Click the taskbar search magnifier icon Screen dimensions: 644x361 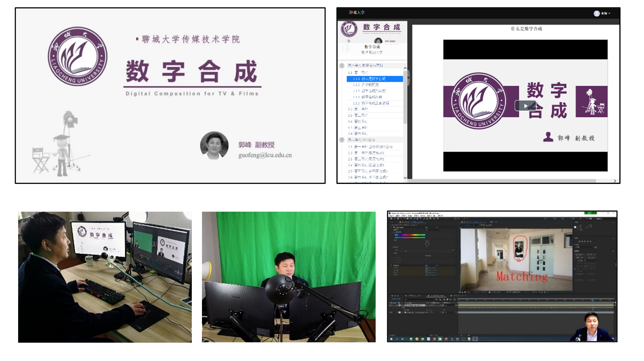coord(397,339)
